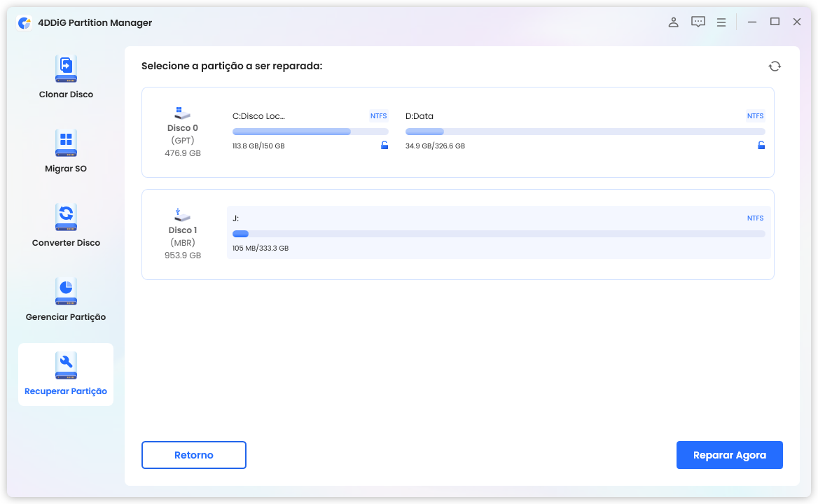Open the feedback chat icon
The image size is (818, 504).
click(x=698, y=22)
